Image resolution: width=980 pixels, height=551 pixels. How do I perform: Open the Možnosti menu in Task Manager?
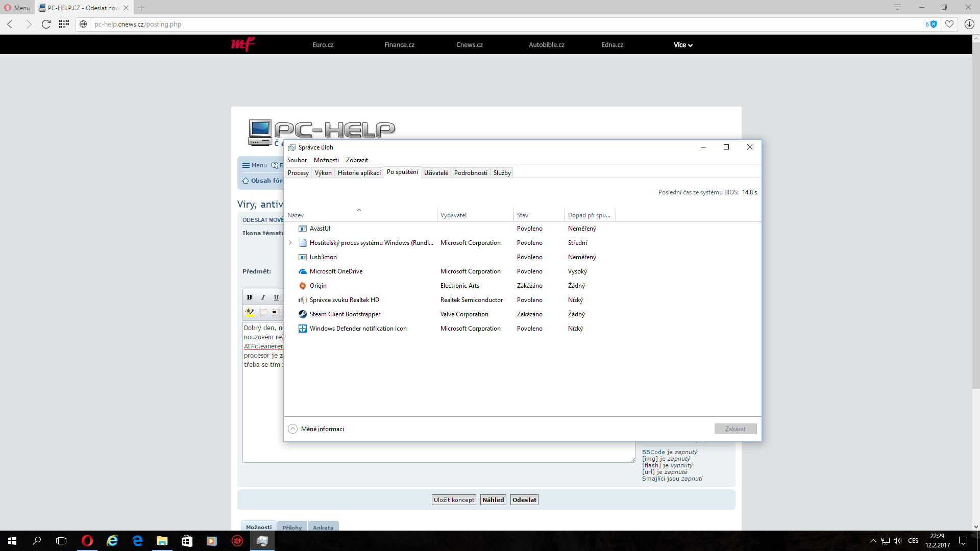click(326, 160)
